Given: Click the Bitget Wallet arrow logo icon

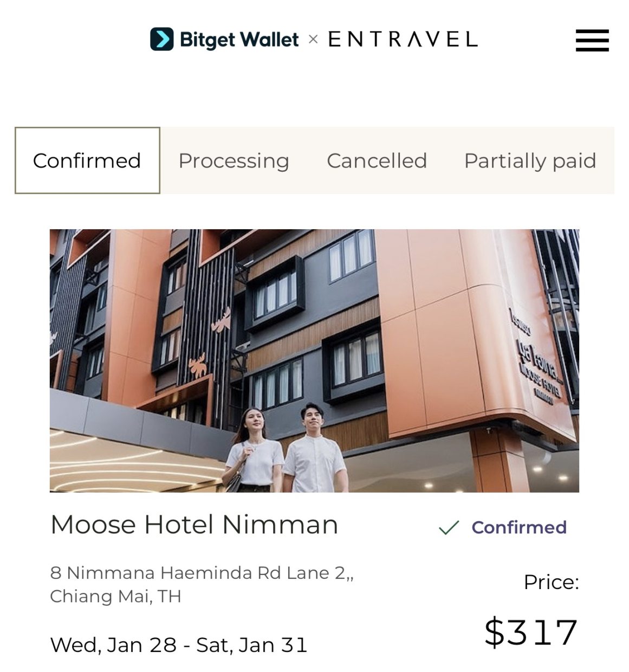Looking at the screenshot, I should click(161, 39).
